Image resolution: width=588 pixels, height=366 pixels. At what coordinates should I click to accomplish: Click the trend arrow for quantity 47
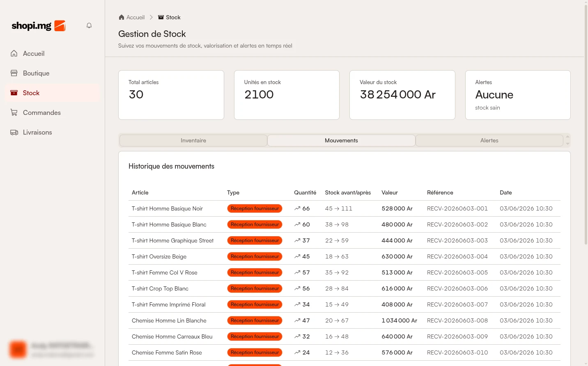(297, 320)
